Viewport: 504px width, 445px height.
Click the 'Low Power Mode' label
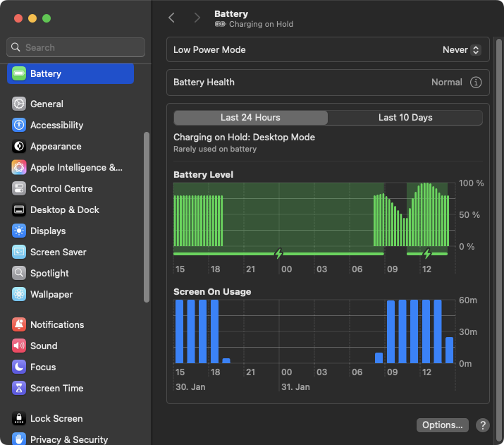click(209, 50)
